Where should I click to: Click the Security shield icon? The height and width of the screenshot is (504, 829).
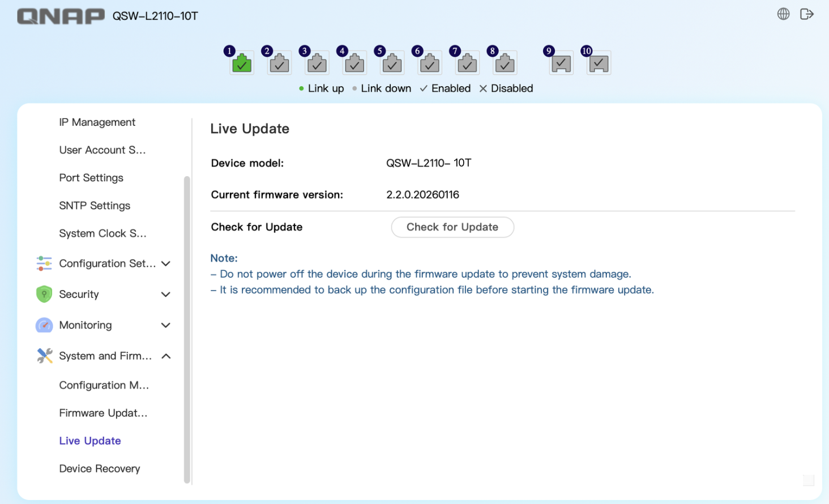[44, 294]
